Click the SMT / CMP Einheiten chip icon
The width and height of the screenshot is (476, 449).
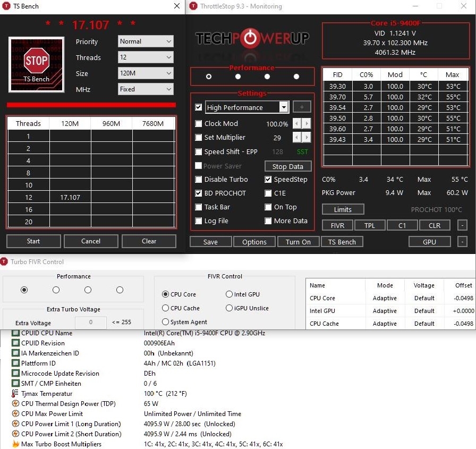(15, 383)
